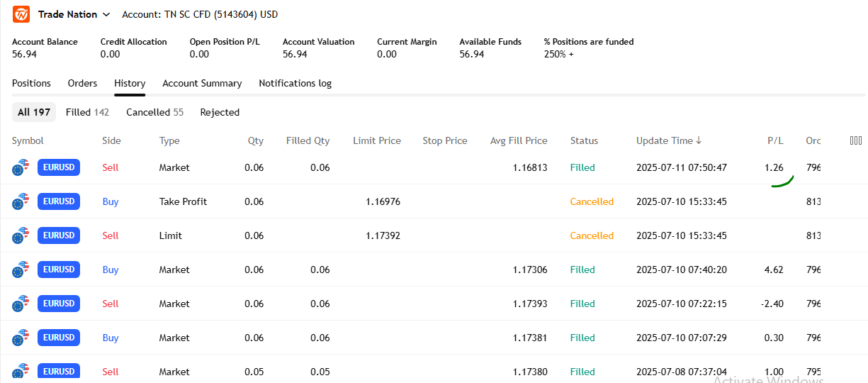
Task: Sort the table by the Status column header
Action: (584, 140)
